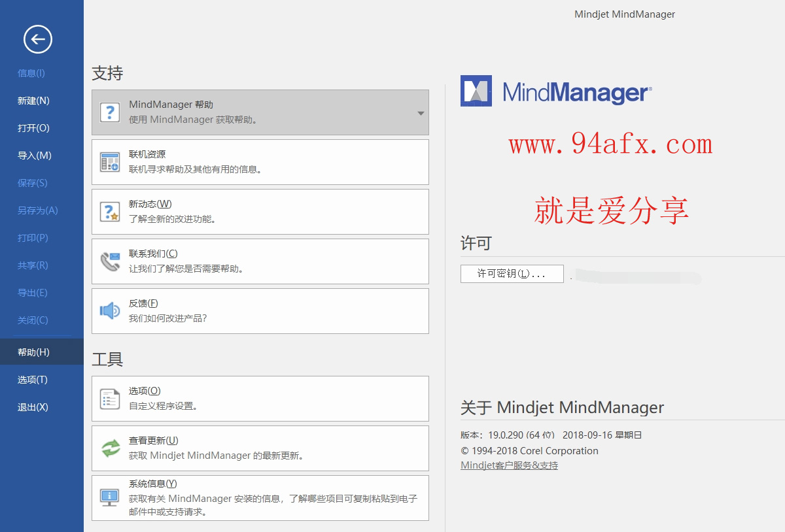Click the 联系我们 phone and mail icon
The image size is (785, 532).
pyautogui.click(x=110, y=261)
